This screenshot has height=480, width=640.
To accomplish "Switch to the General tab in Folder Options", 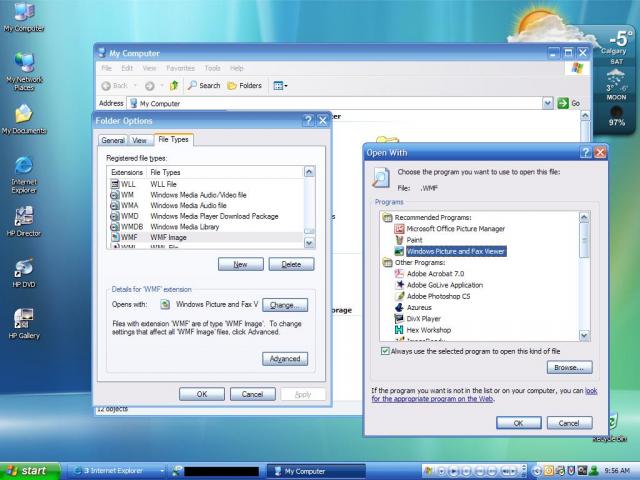I will click(x=113, y=140).
